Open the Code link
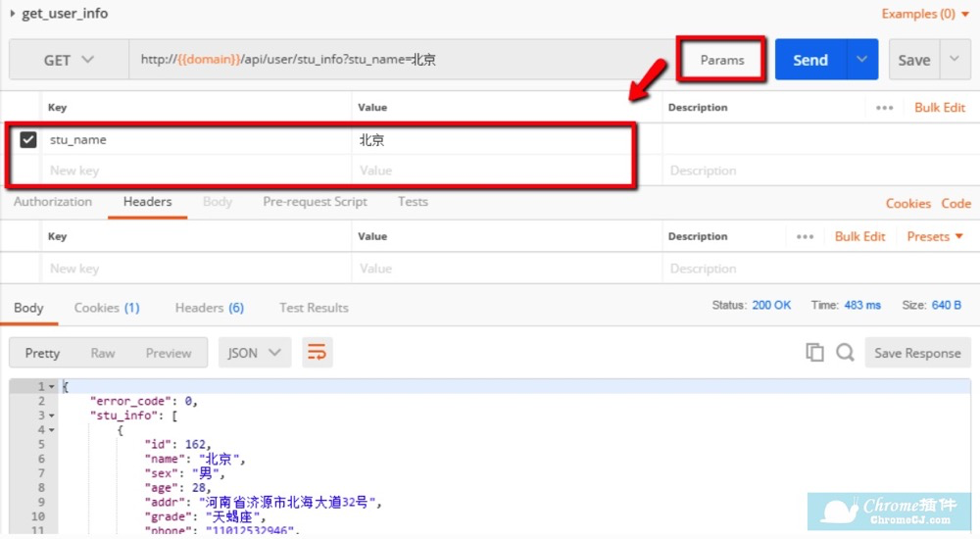The height and width of the screenshot is (539, 980). [956, 203]
